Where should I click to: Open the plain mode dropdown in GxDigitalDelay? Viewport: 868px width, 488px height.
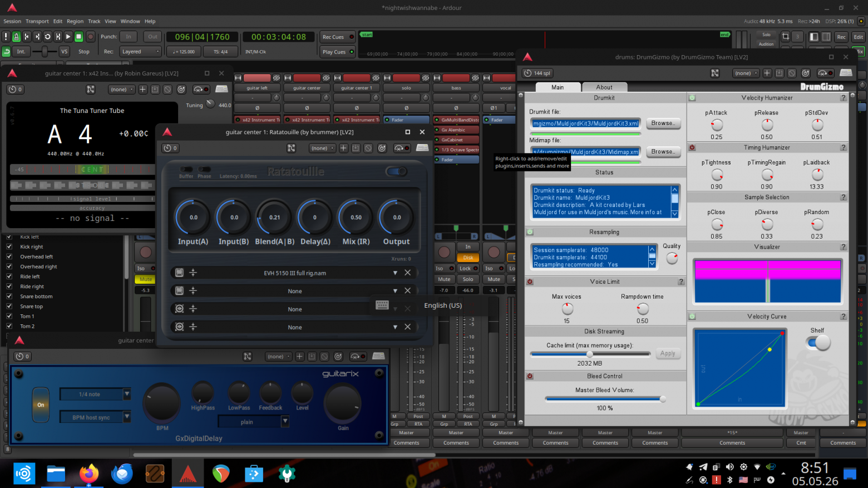pyautogui.click(x=253, y=422)
